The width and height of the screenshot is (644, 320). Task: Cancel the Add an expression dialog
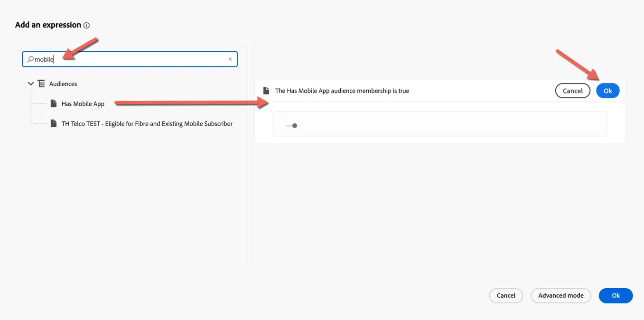point(506,295)
